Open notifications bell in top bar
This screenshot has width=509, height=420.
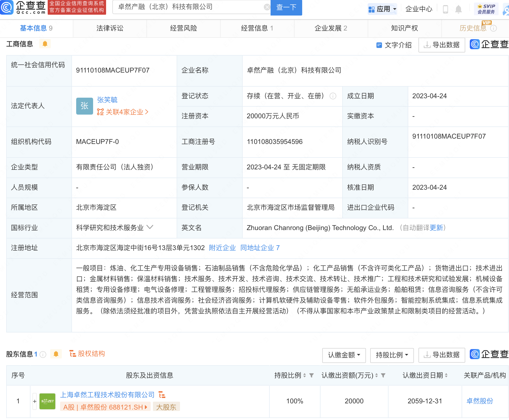coord(458,9)
